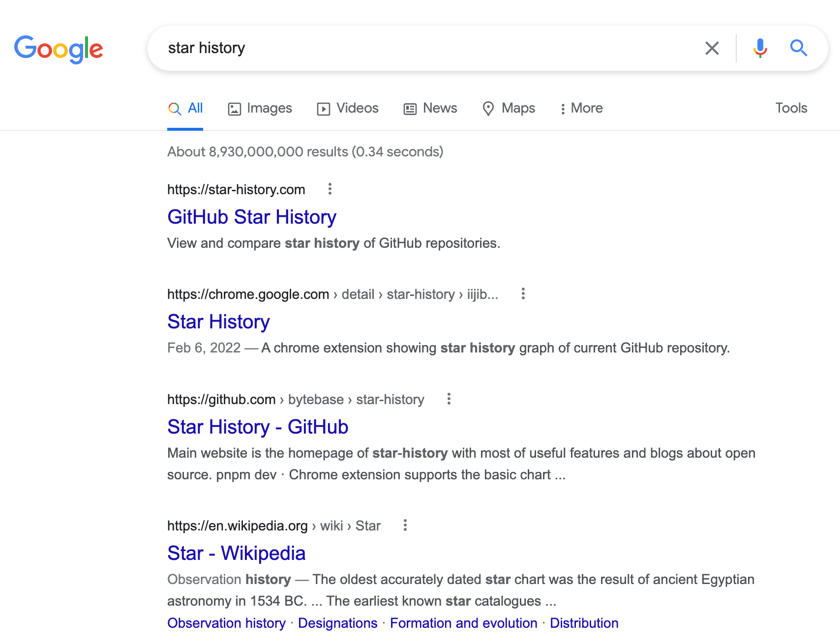Open the GitHub Star History result
This screenshot has width=840, height=643.
point(252,217)
